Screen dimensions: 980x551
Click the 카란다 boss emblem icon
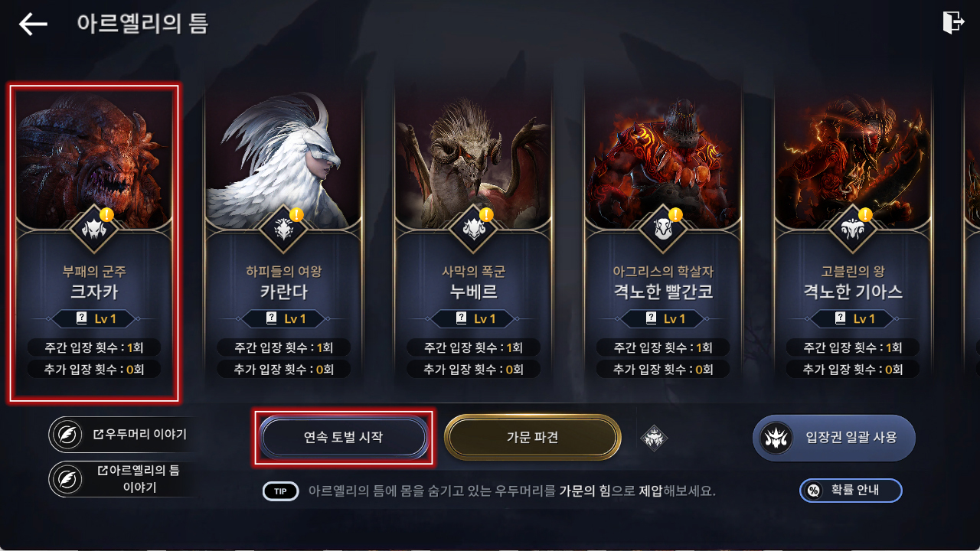pos(283,227)
